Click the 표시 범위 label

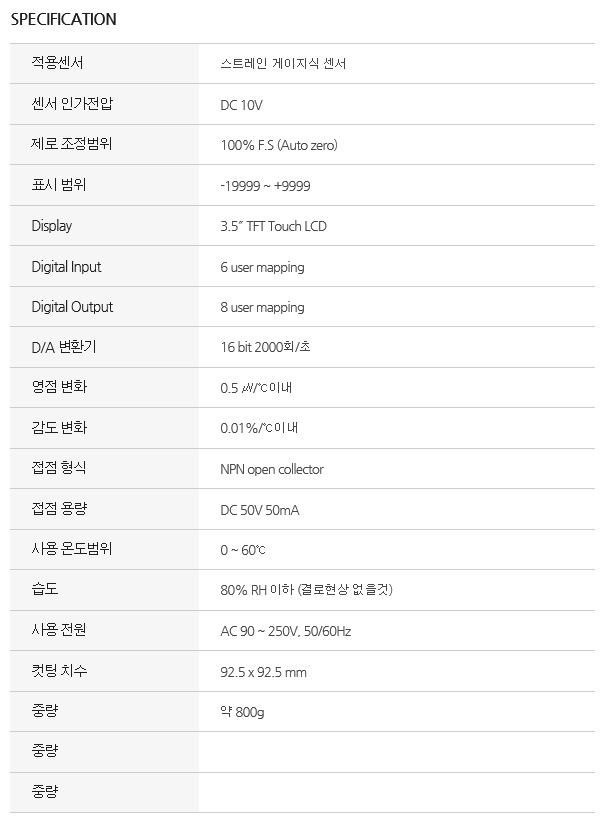[x=59, y=184]
